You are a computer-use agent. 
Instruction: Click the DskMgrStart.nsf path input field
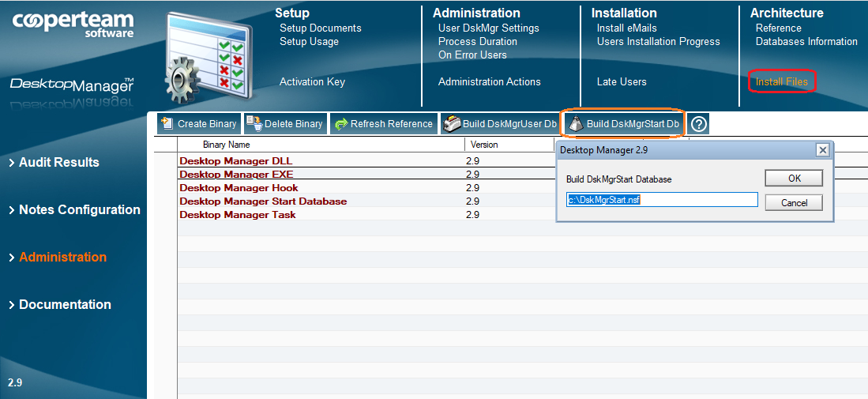point(662,200)
